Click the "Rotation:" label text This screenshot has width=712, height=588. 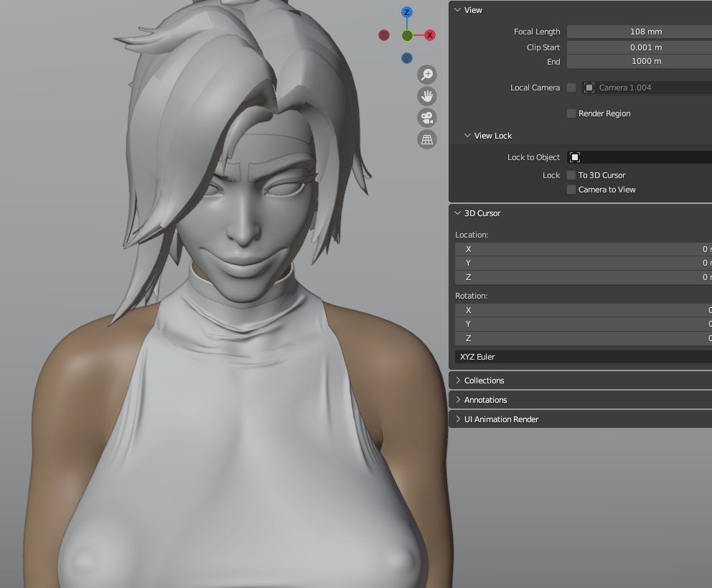471,296
